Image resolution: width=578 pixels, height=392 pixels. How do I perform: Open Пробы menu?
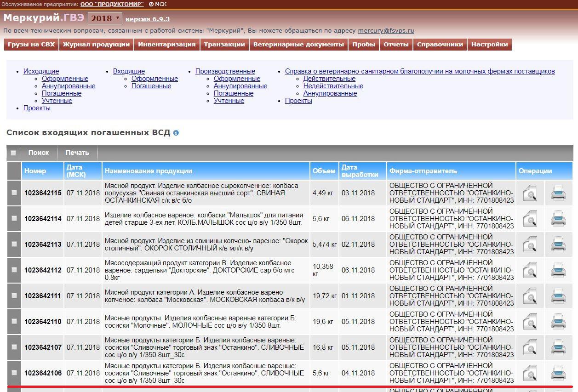pyautogui.click(x=364, y=45)
